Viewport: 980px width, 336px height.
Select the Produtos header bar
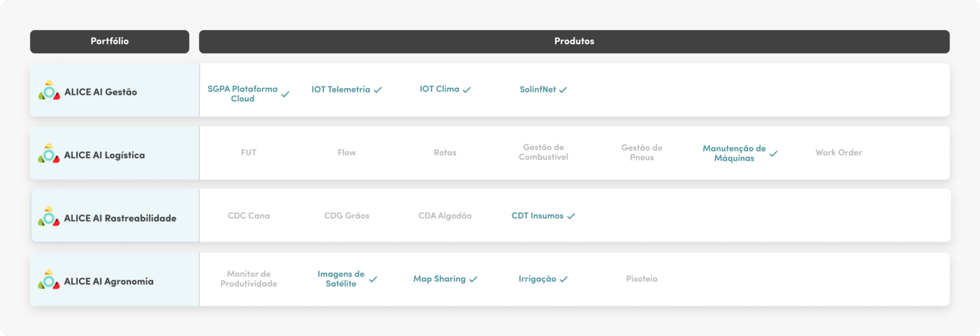pyautogui.click(x=575, y=41)
